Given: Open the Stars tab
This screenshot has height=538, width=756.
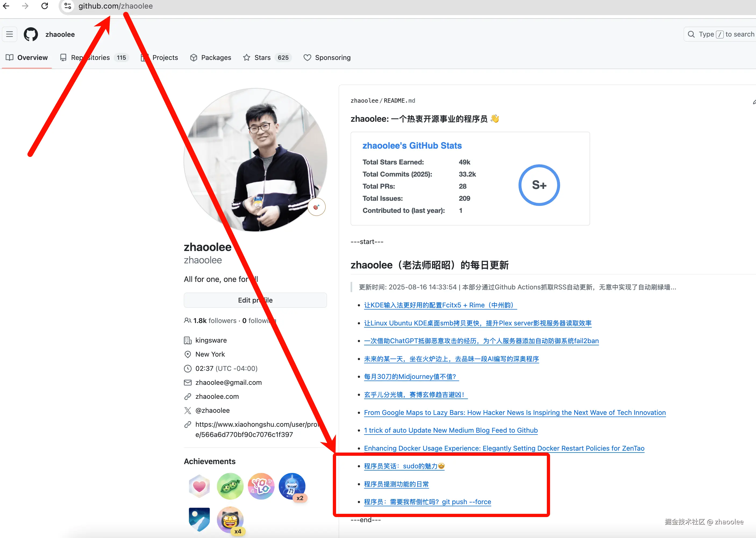Looking at the screenshot, I should 262,57.
